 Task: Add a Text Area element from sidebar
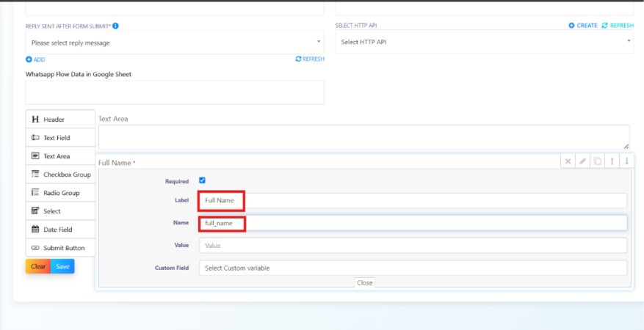tap(60, 156)
